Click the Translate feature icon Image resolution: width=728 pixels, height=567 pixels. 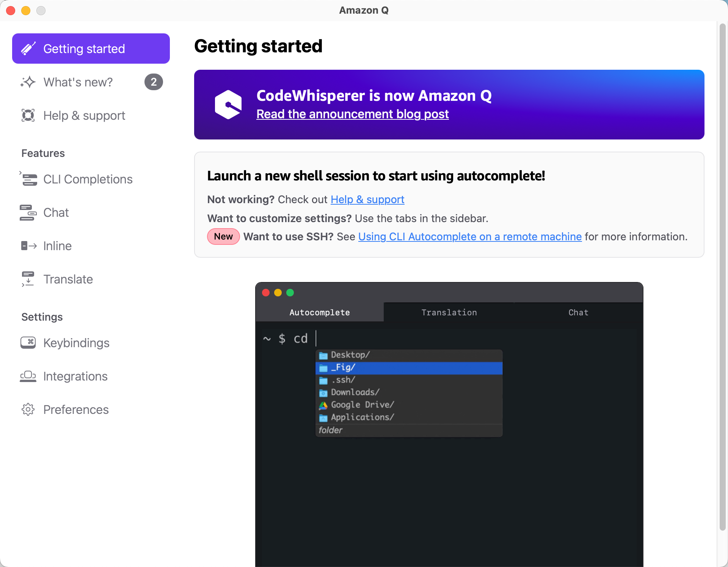(28, 279)
